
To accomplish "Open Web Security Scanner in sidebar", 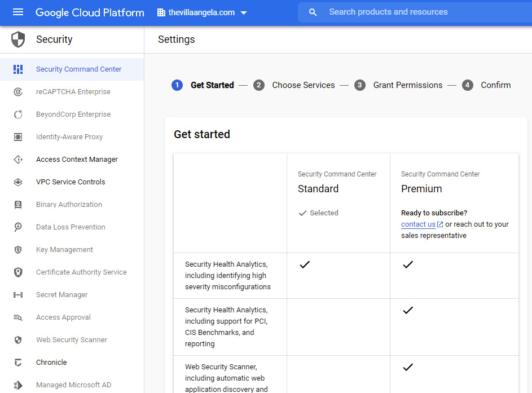I will pyautogui.click(x=72, y=340).
